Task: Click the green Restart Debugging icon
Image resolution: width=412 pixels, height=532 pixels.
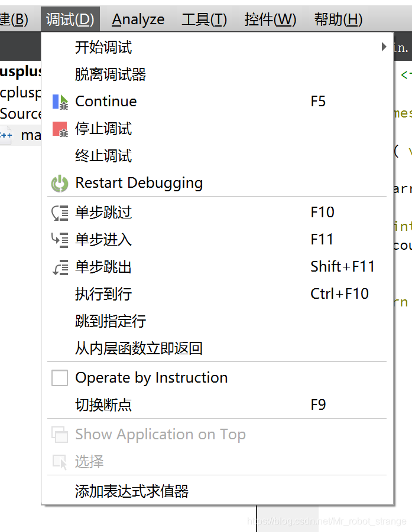Action: coord(60,184)
